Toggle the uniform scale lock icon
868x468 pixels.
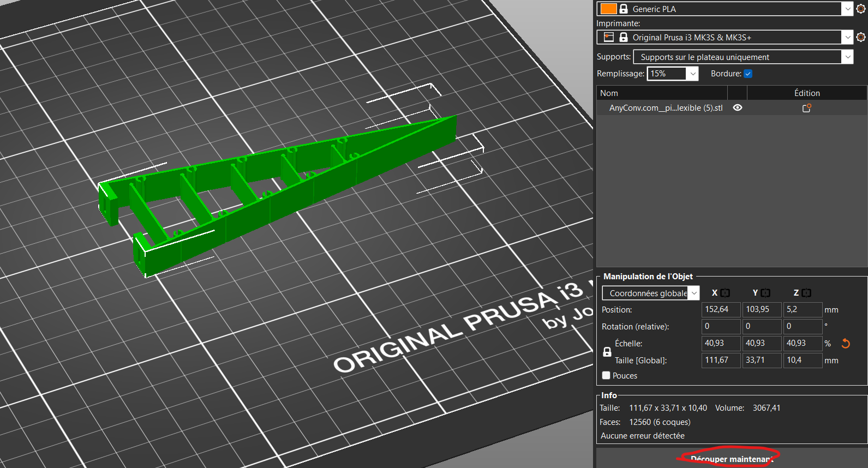tap(607, 352)
